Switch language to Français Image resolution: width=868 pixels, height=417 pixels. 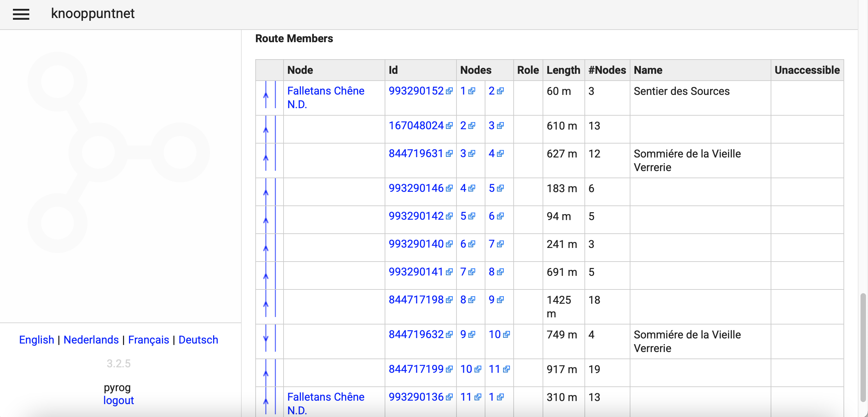click(148, 339)
